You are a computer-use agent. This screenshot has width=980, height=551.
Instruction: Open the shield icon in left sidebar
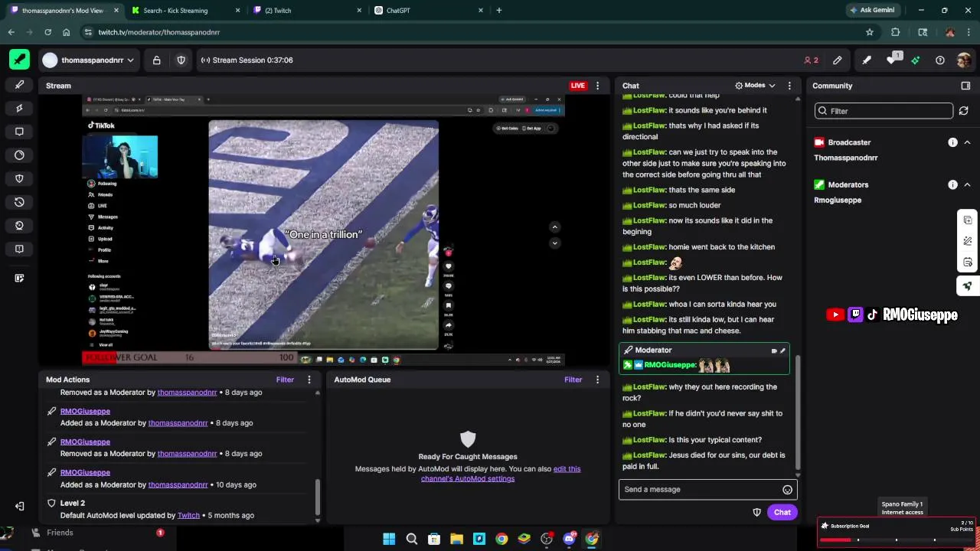click(19, 178)
